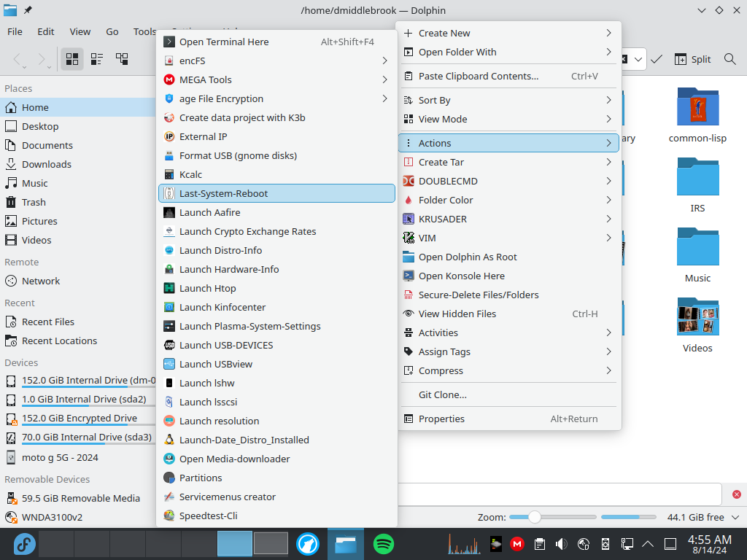Open the File menu

point(15,31)
